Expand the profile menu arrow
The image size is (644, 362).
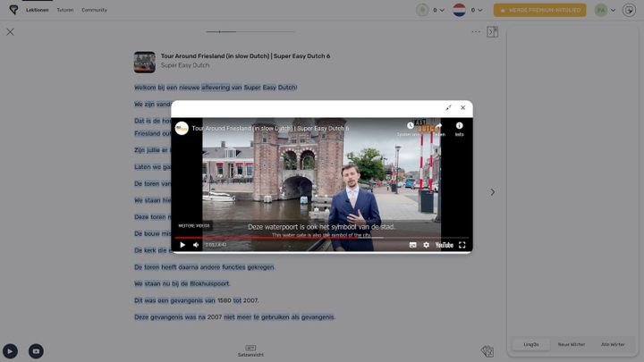[613, 10]
